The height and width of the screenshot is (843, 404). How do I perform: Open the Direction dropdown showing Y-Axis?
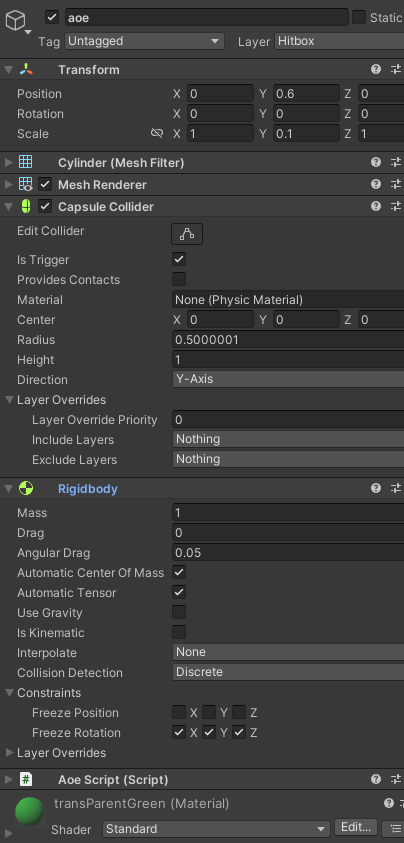coord(288,380)
